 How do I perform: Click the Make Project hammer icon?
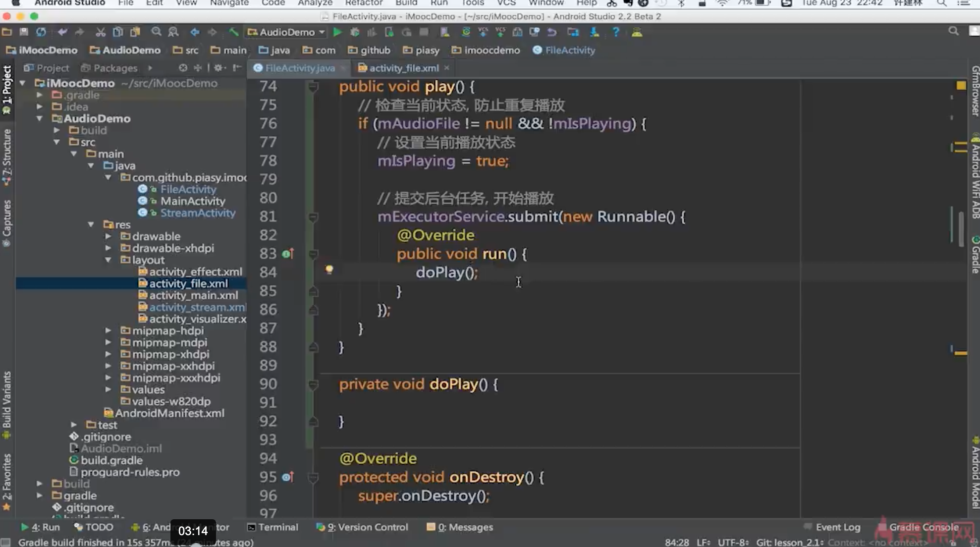(233, 32)
